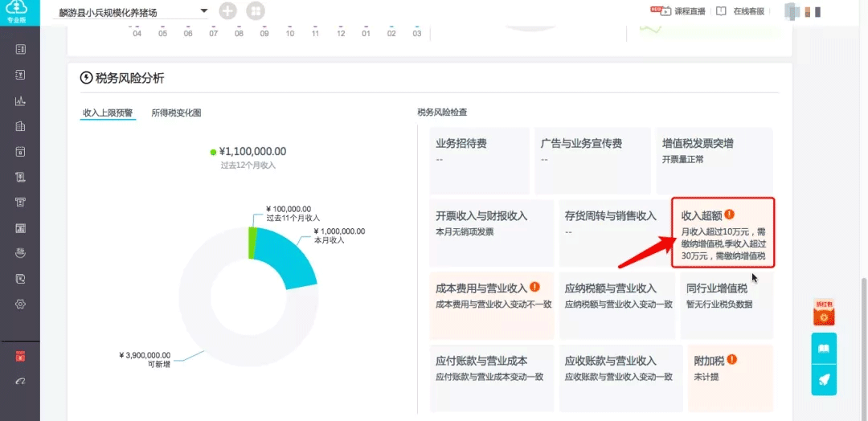The image size is (868, 421).
Task: Click the live TV icon beside 课程直播
Action: pyautogui.click(x=666, y=11)
